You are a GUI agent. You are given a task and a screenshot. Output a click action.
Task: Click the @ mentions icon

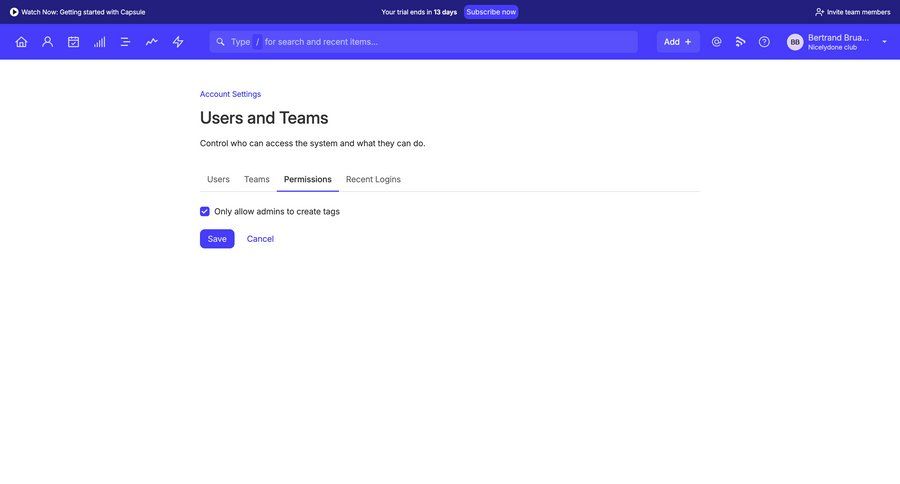click(x=716, y=42)
